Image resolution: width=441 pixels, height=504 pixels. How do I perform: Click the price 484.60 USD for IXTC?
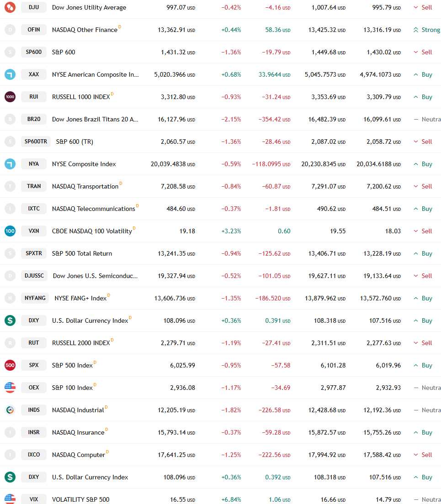click(181, 209)
